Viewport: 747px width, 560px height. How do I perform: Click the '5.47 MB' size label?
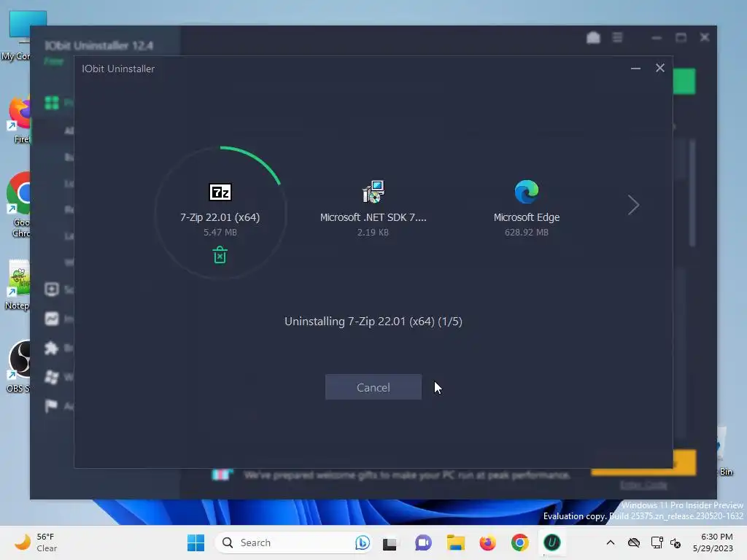(x=220, y=233)
